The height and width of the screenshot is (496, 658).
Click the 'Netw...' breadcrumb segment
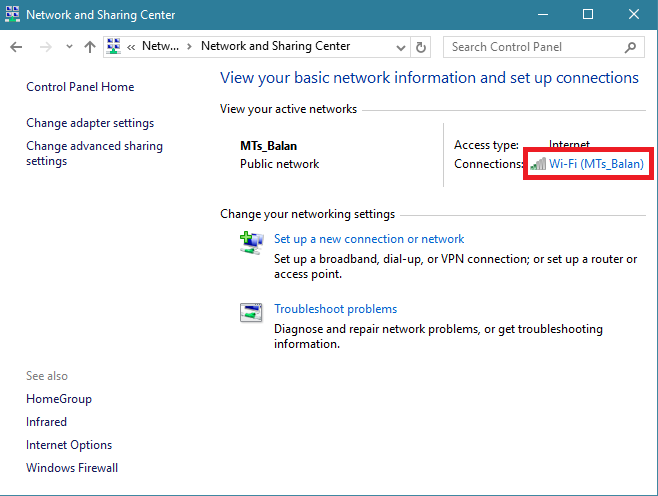click(160, 46)
